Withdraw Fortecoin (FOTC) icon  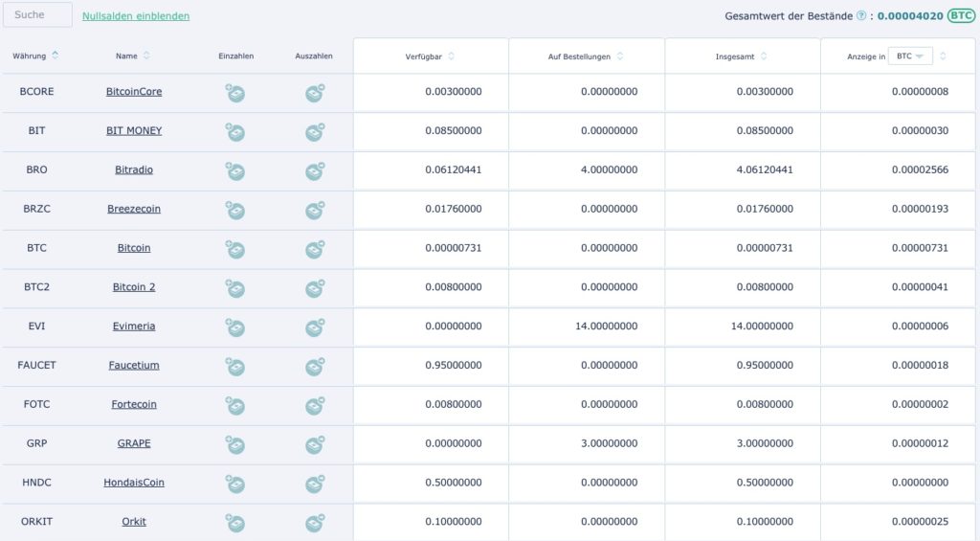coord(315,405)
